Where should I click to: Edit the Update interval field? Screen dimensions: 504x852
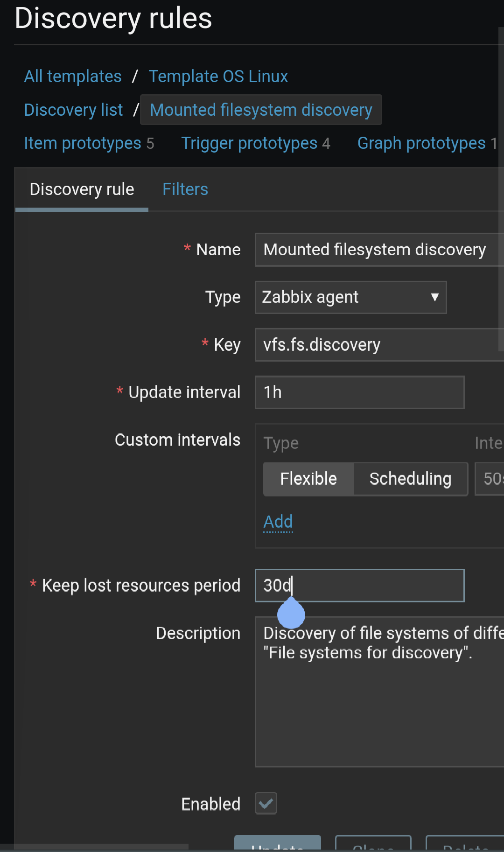point(359,392)
